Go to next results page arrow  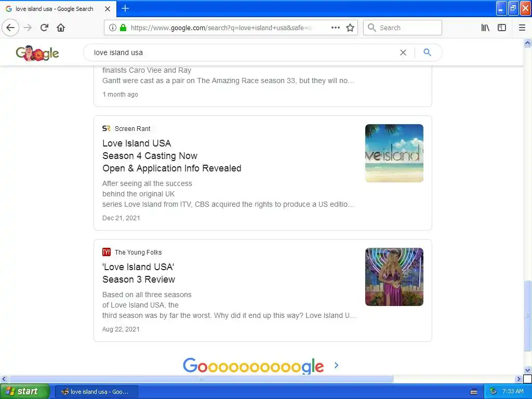(336, 365)
